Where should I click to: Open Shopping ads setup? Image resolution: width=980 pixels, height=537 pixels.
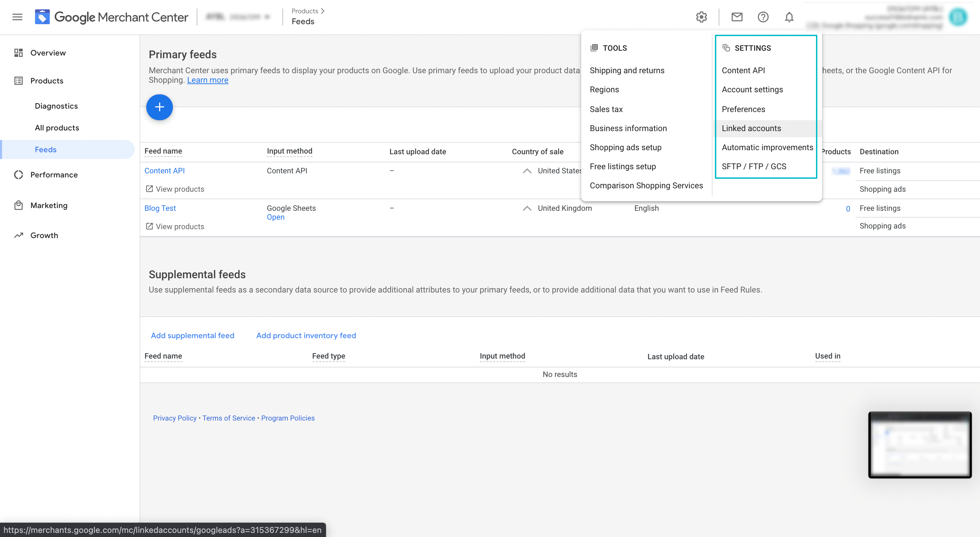click(x=625, y=147)
